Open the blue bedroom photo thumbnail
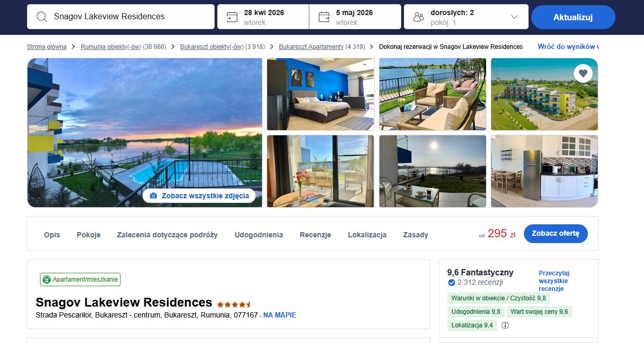Image resolution: width=644 pixels, height=343 pixels. click(x=321, y=94)
